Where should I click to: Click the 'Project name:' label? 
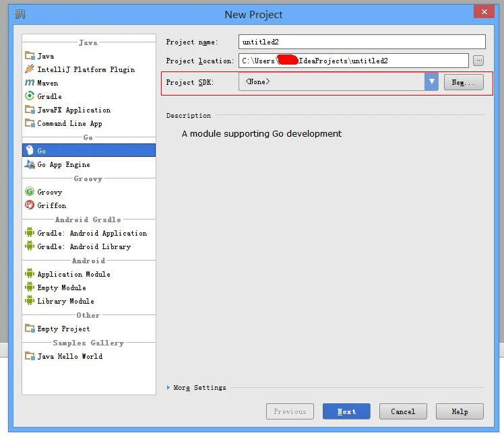192,42
